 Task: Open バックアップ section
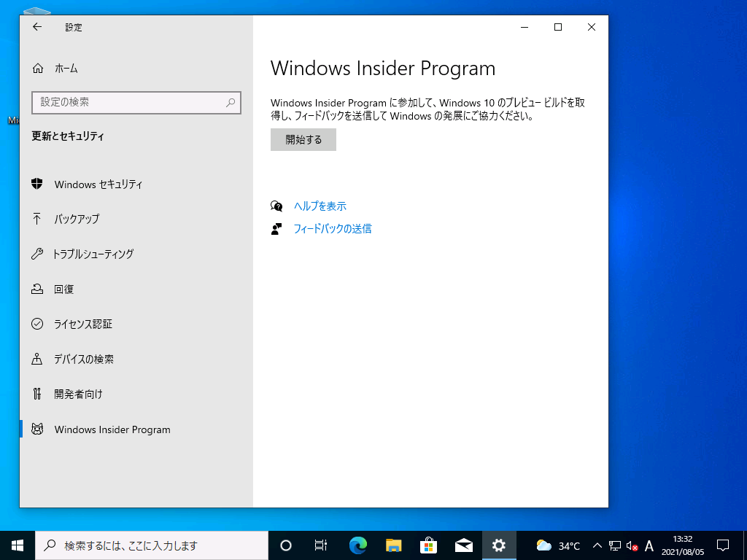click(x=136, y=219)
